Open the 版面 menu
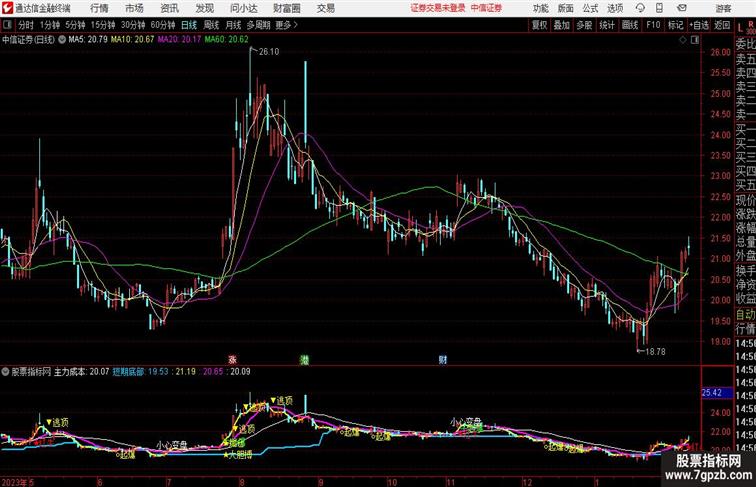The image size is (756, 487). (566, 8)
